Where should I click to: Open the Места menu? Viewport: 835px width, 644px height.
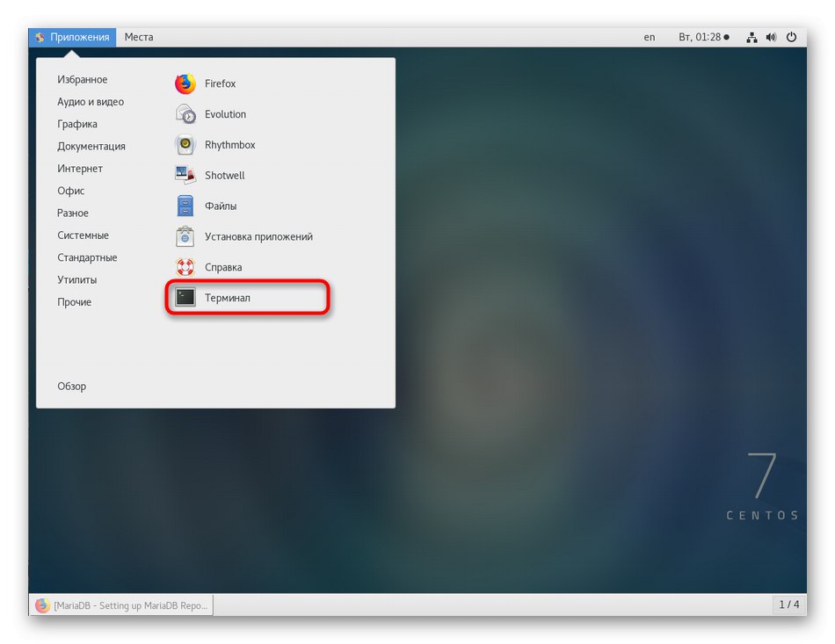click(x=139, y=37)
